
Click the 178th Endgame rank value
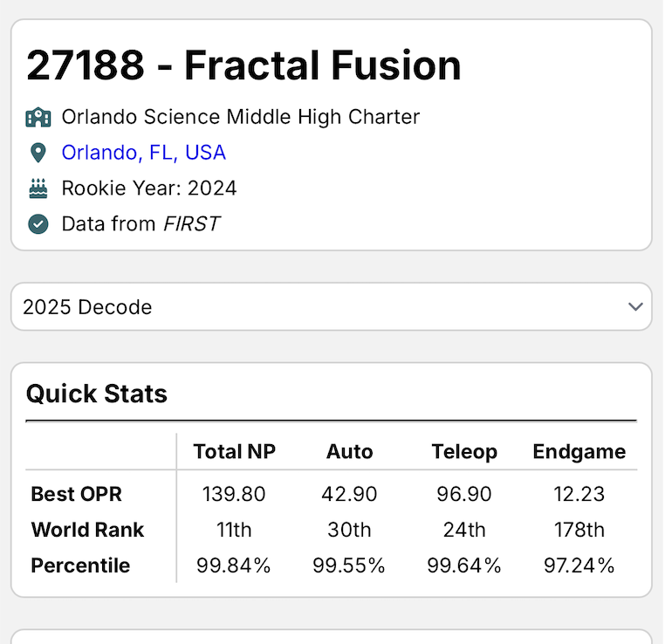coord(579,530)
